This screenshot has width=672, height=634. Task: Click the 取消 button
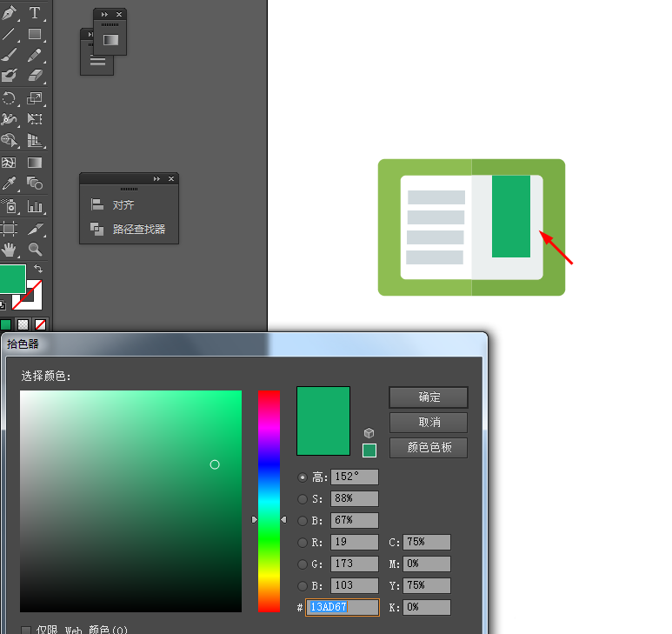coord(429,423)
